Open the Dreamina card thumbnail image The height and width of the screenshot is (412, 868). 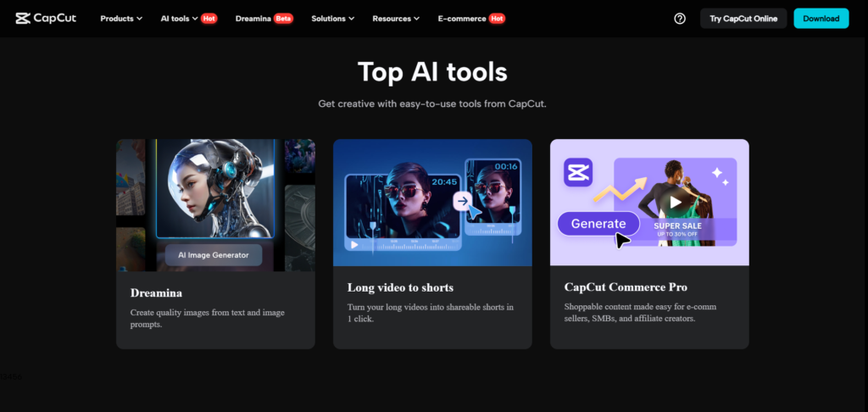pos(215,205)
